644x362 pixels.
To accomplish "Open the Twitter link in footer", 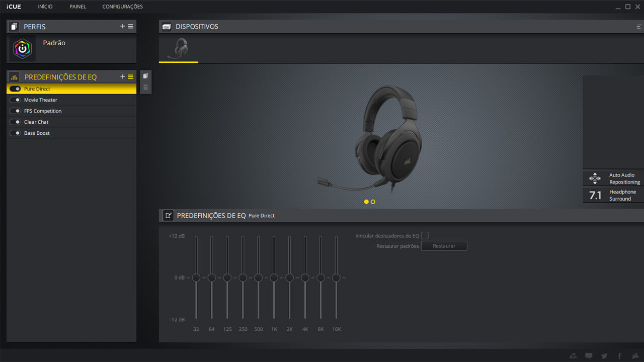I will point(604,356).
